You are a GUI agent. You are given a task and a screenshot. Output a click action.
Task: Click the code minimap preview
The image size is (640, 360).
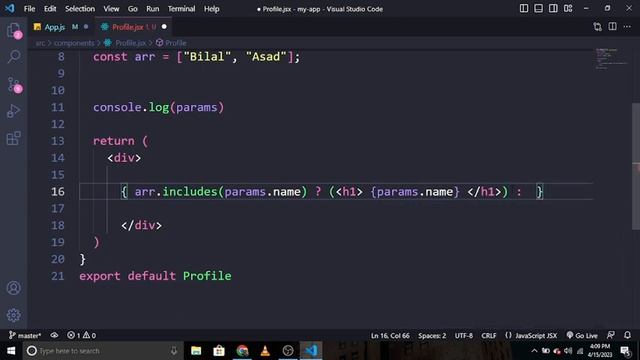611,59
